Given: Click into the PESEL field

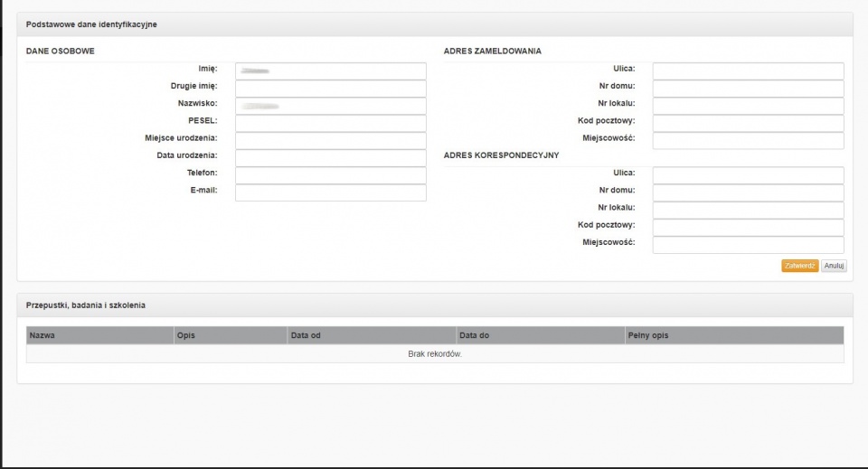Looking at the screenshot, I should pyautogui.click(x=331, y=123).
